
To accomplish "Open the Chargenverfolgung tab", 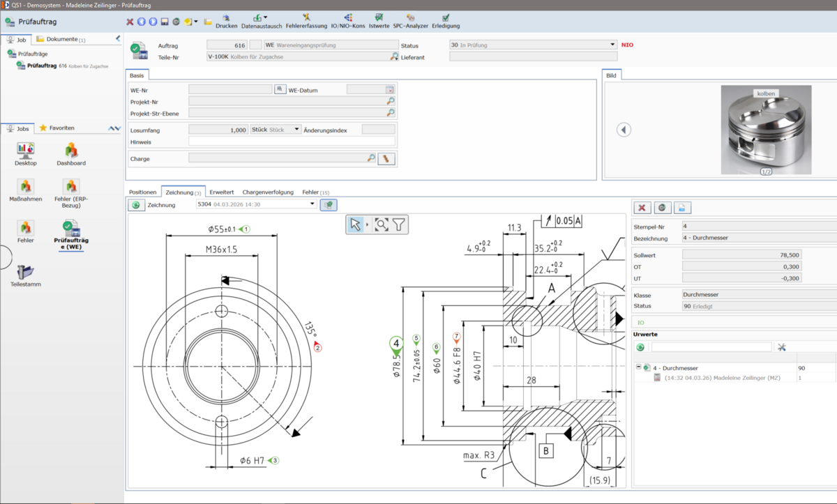I will (x=268, y=192).
